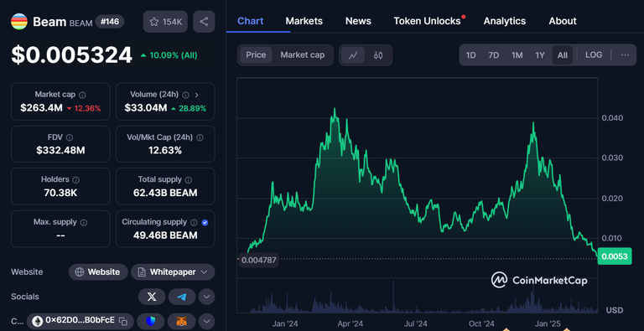Copy the contract address 0x62D0...B0bFcE
The image size is (644, 331).
(122, 321)
